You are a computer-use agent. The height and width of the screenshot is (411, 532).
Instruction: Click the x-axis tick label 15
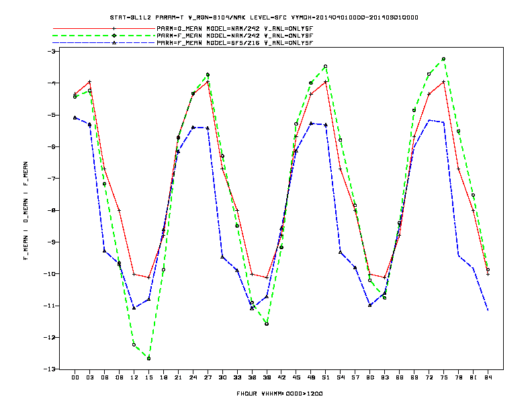click(148, 377)
